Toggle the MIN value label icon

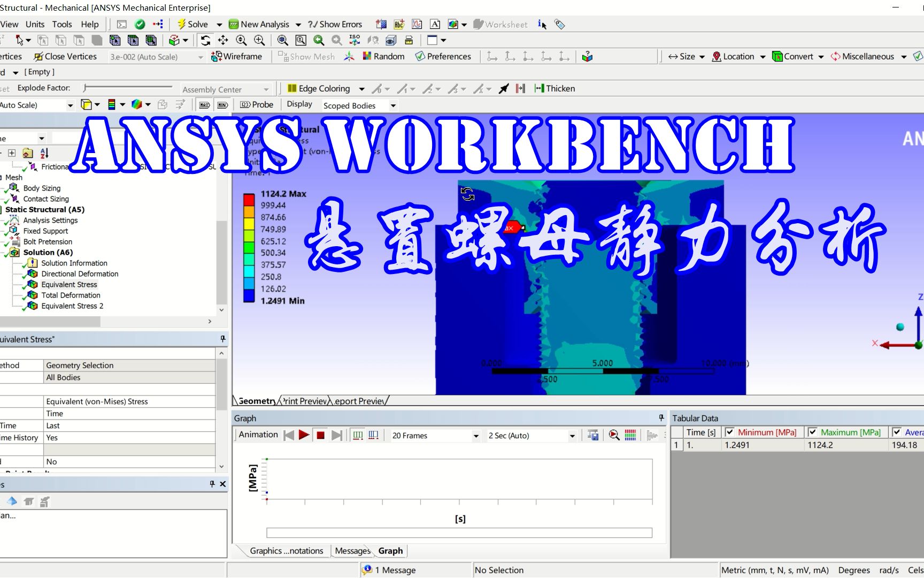coord(222,105)
